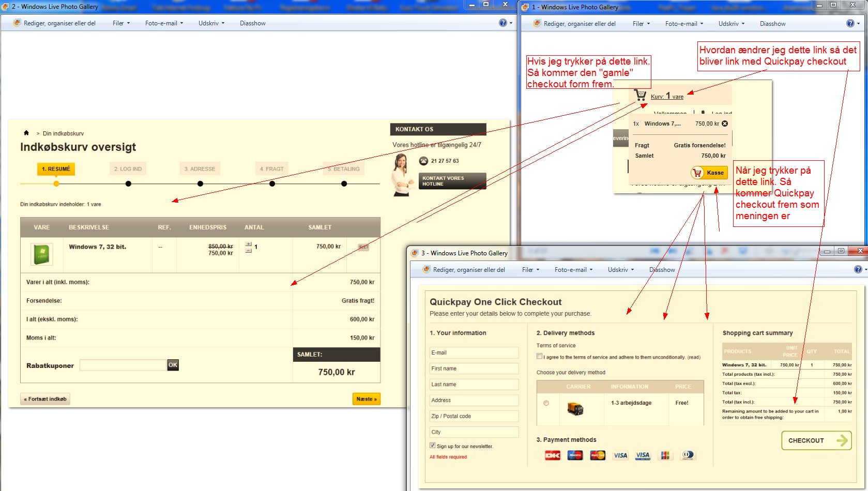Start Diasshow in window 1
Image resolution: width=868 pixels, height=491 pixels.
773,24
